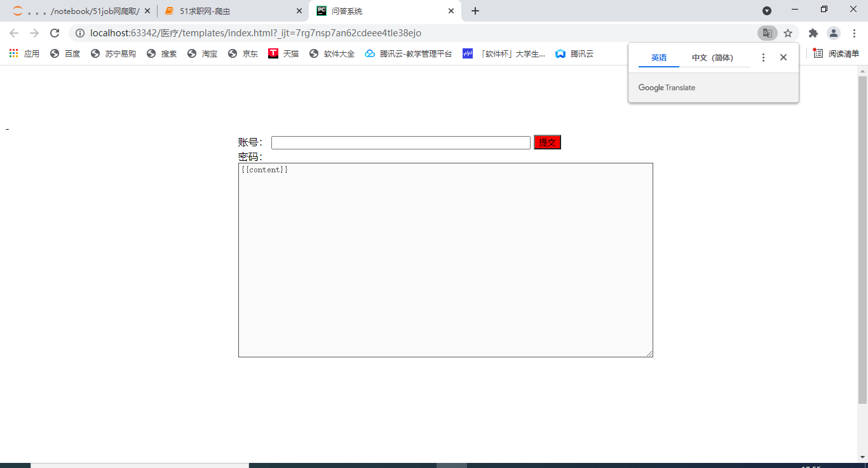This screenshot has width=868, height=468.
Task: Click the 账号 text input field
Action: pyautogui.click(x=401, y=143)
